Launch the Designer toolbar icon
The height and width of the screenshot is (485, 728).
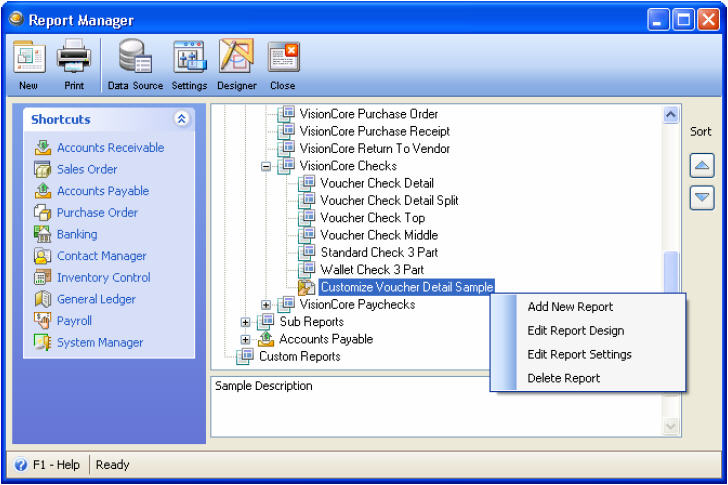point(236,57)
